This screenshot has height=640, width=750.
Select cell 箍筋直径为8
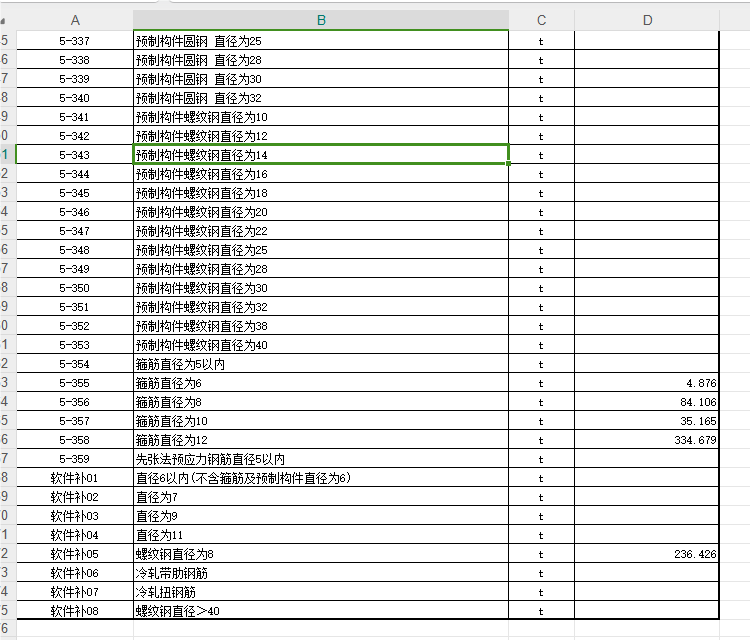tap(321, 402)
